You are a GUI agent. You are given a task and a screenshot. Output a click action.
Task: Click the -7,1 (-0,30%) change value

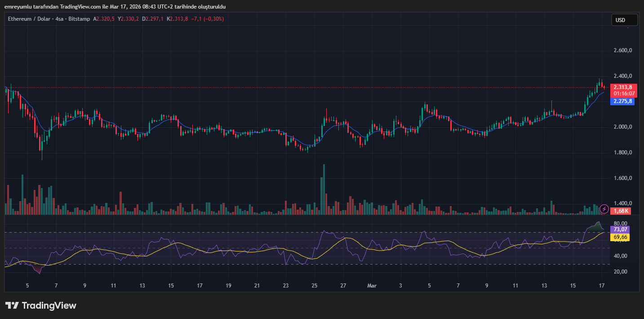[x=207, y=19]
